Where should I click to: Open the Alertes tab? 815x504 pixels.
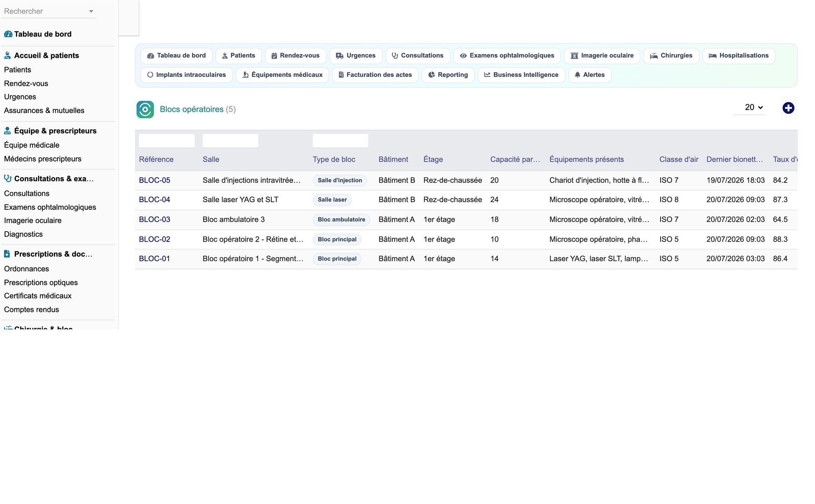[x=590, y=75]
